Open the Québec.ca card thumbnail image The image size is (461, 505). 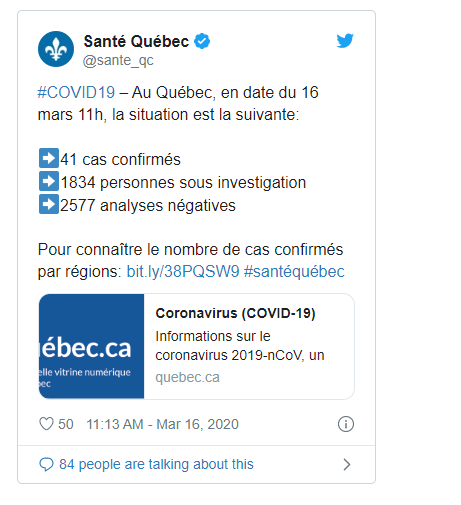click(x=91, y=346)
